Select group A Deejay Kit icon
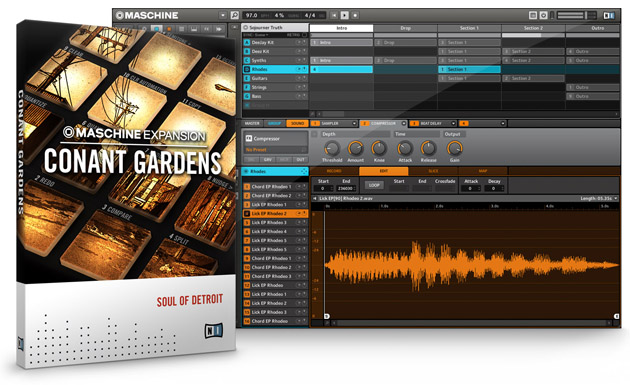 click(x=247, y=42)
